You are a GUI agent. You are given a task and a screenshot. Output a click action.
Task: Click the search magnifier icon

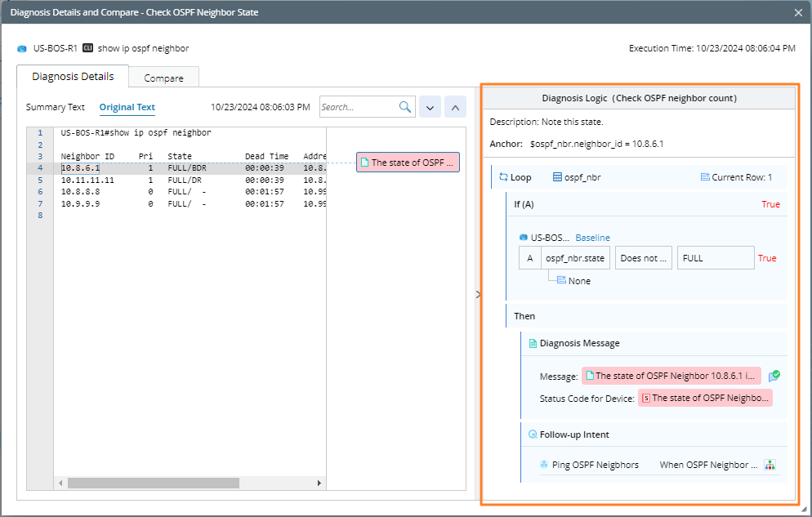coord(405,107)
